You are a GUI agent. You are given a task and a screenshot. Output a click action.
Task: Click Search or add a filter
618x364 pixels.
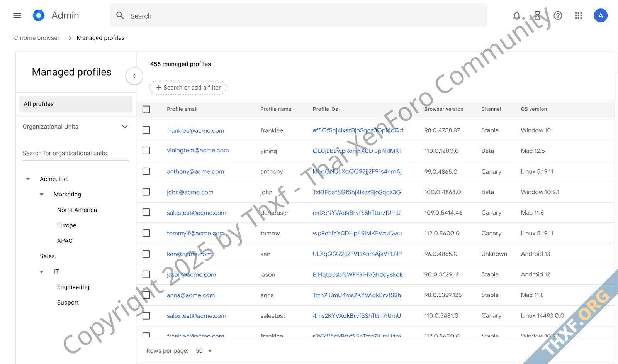pyautogui.click(x=188, y=88)
